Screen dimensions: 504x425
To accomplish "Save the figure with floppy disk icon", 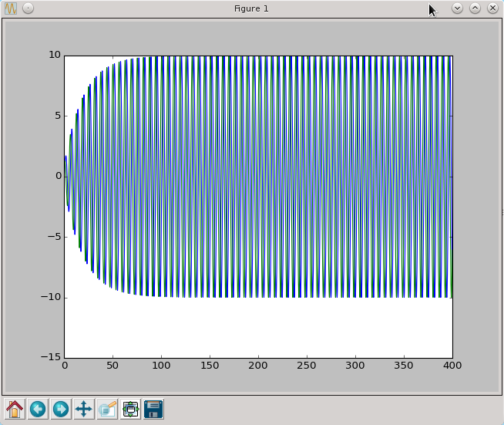I will 153,409.
